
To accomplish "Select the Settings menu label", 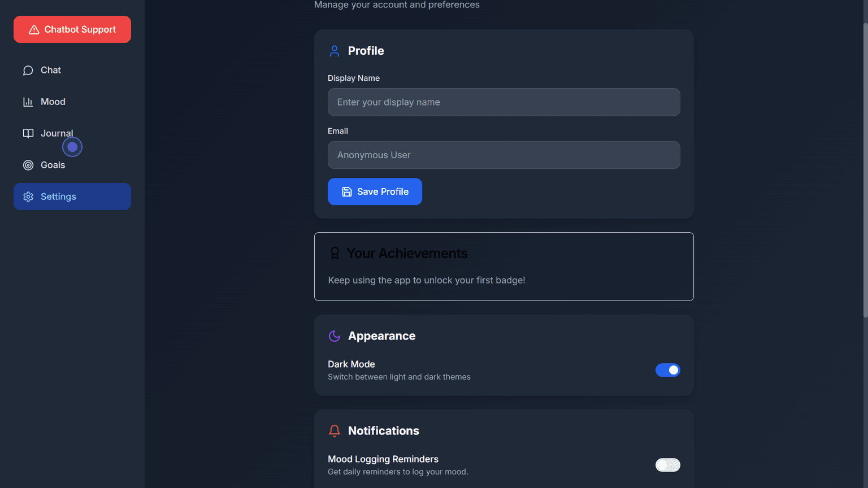I will point(58,197).
